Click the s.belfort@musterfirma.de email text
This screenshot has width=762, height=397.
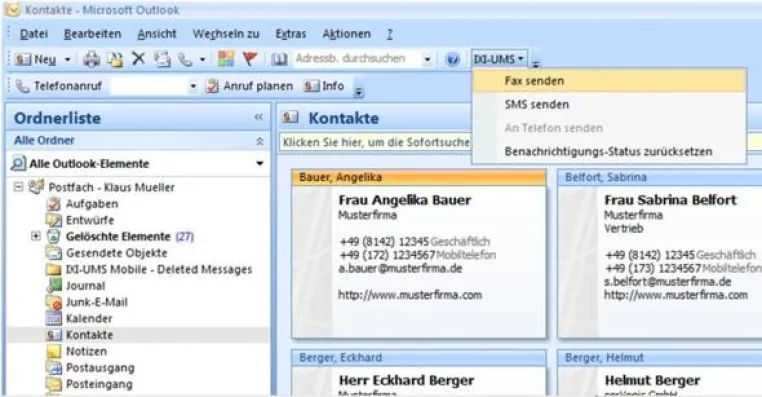click(x=667, y=281)
